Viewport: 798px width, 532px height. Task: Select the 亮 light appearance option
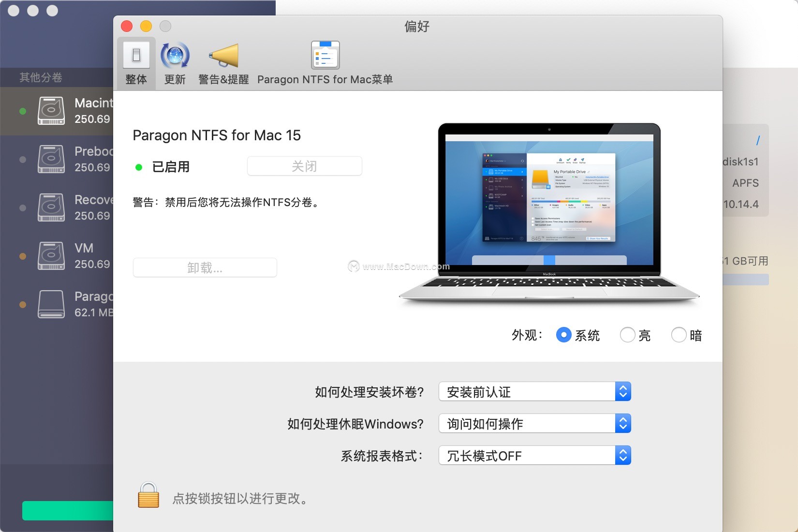(x=628, y=335)
